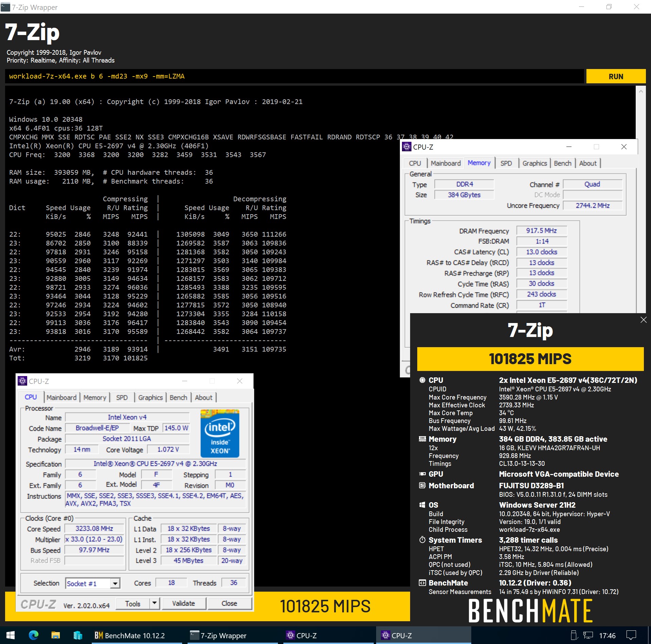The width and height of the screenshot is (651, 644).
Task: Close the upper CPU-Z Memory window
Action: [x=624, y=147]
